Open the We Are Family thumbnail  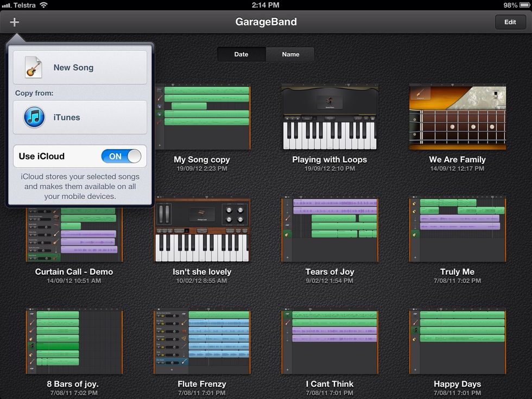tap(457, 117)
